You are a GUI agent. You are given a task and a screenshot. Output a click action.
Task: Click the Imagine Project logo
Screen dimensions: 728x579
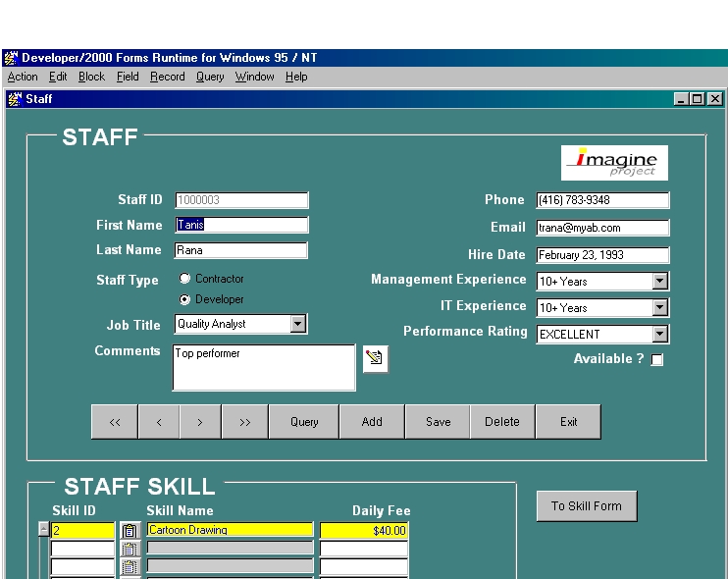[x=614, y=163]
